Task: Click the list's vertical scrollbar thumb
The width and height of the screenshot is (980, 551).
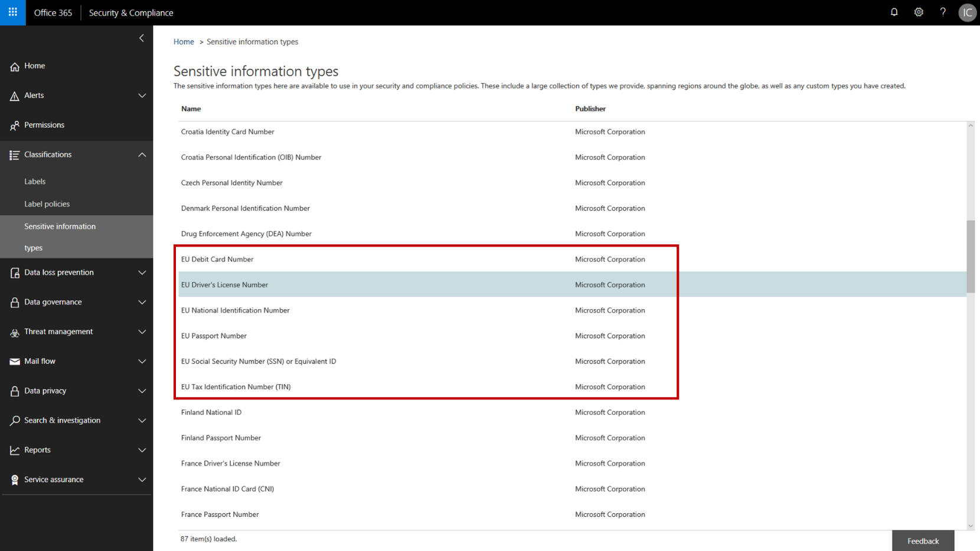Action: [971, 257]
